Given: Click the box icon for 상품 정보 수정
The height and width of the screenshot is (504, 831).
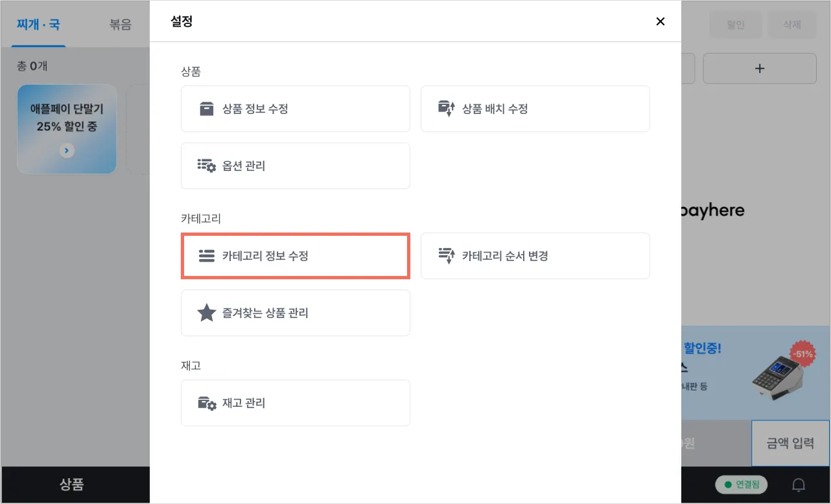Looking at the screenshot, I should [206, 109].
